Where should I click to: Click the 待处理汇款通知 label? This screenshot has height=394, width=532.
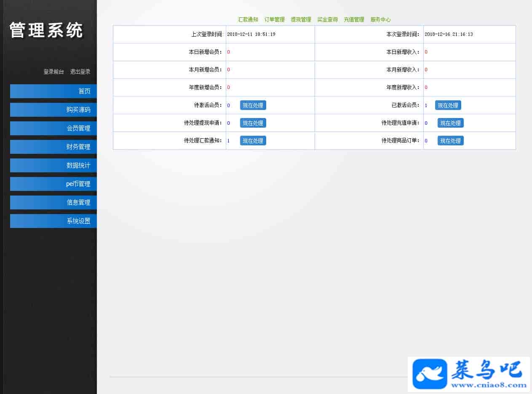click(203, 140)
